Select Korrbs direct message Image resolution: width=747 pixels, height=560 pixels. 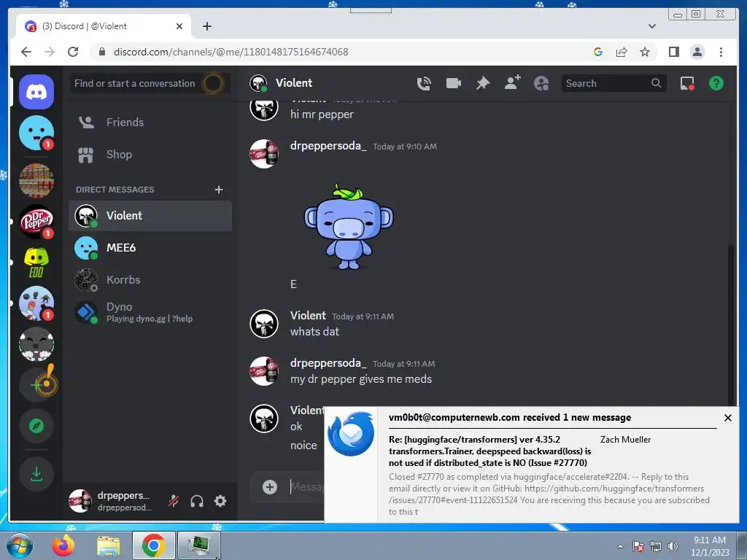coord(150,280)
